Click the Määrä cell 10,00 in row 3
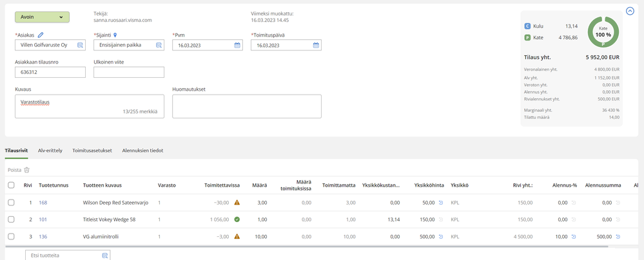 [261, 236]
